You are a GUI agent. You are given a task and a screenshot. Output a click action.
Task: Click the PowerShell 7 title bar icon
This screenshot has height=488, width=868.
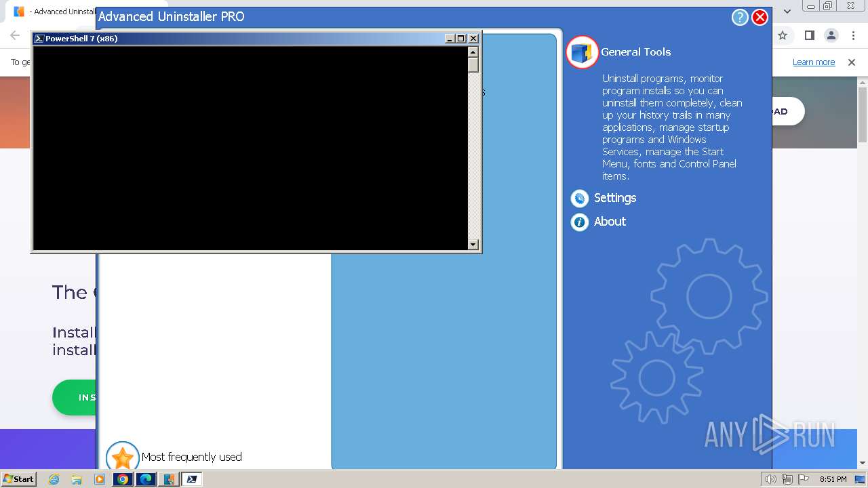39,39
